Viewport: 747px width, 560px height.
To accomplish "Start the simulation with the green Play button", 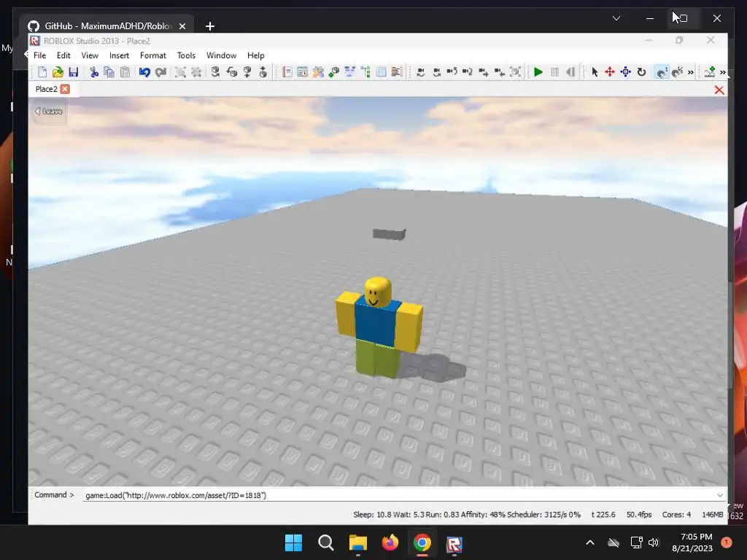I will 538,72.
